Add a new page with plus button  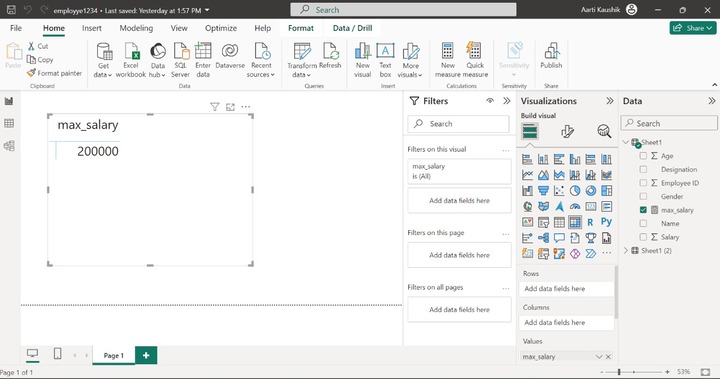pos(146,355)
